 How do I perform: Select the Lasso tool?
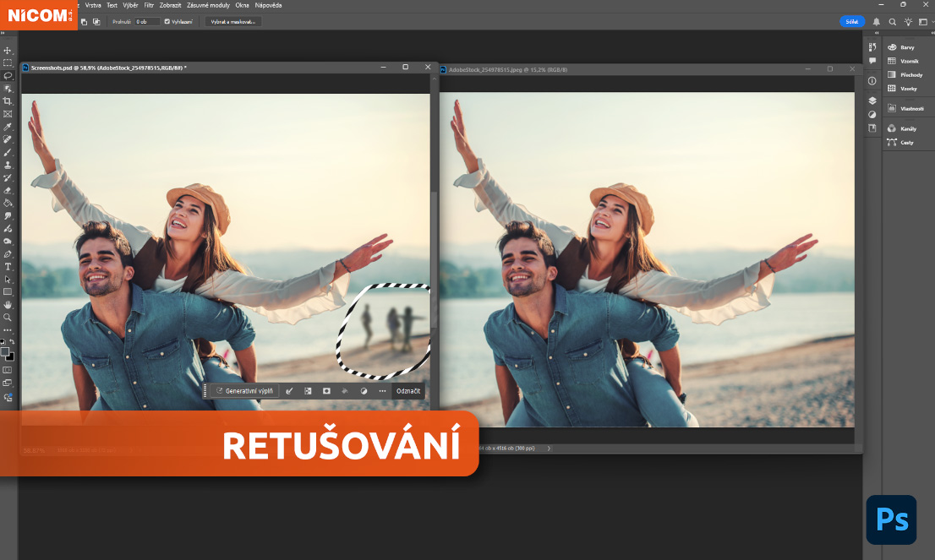(8, 76)
